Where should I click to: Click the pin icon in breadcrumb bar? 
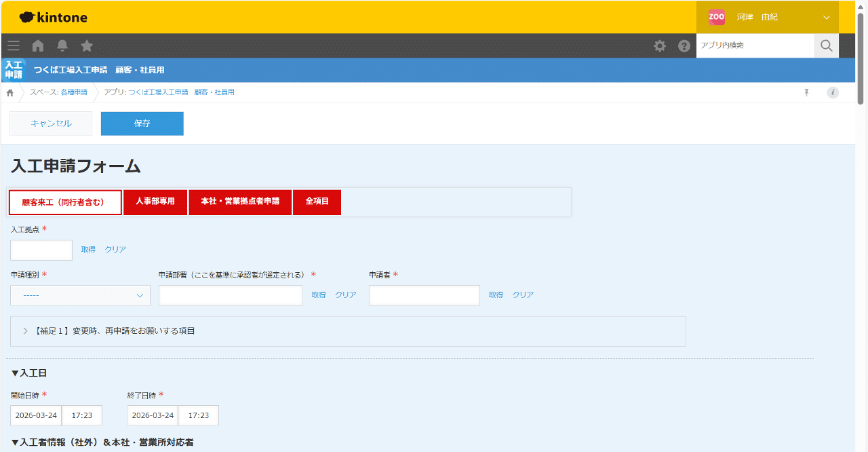806,92
